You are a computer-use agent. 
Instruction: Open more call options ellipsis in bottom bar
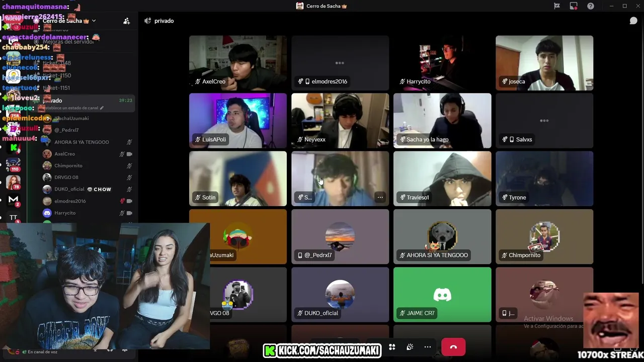pos(428,347)
